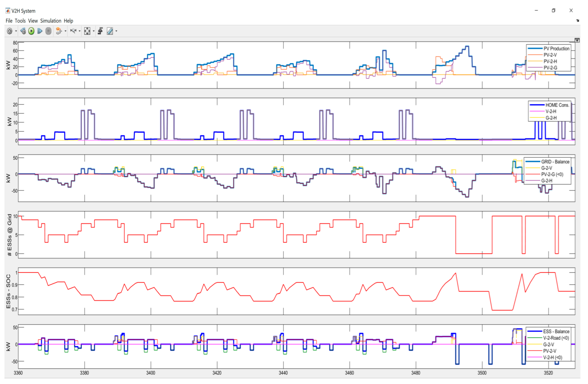This screenshot has width=588, height=384.
Task: Click the PV Production blue legend line swatch
Action: (535, 48)
